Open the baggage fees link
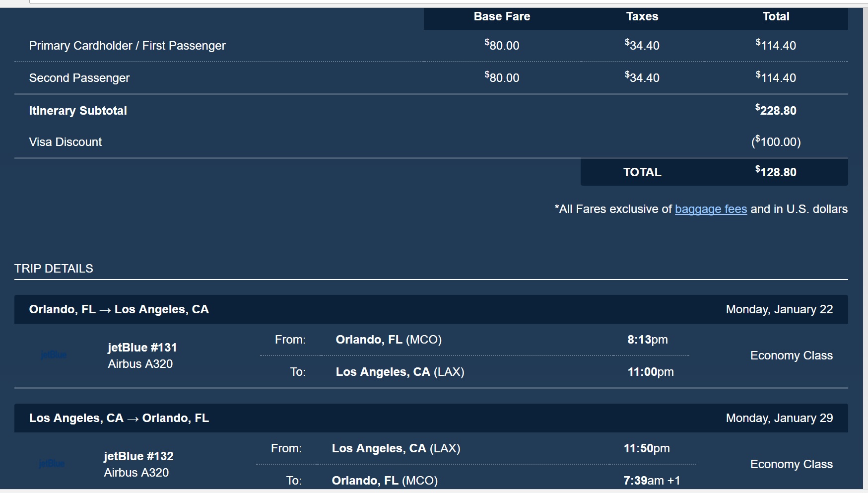The image size is (868, 493). click(x=711, y=209)
